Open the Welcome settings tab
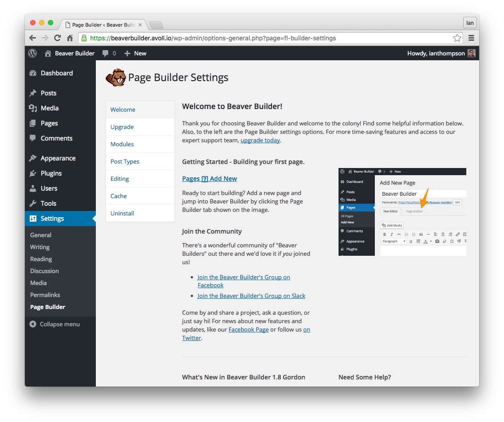 140,109
